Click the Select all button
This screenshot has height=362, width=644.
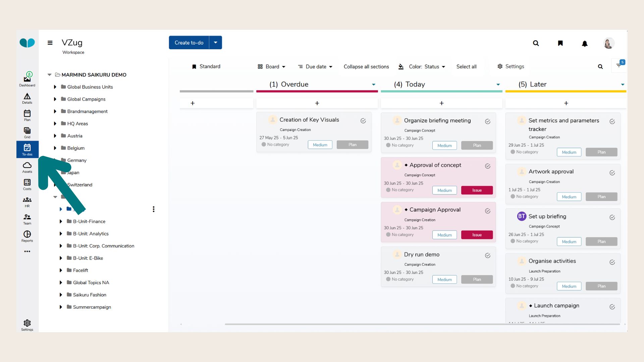point(466,67)
